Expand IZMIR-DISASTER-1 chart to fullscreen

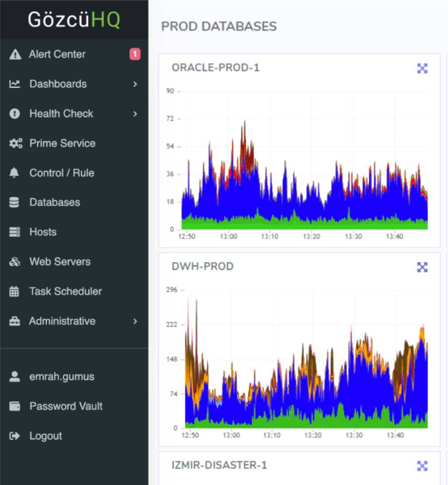[x=422, y=466]
